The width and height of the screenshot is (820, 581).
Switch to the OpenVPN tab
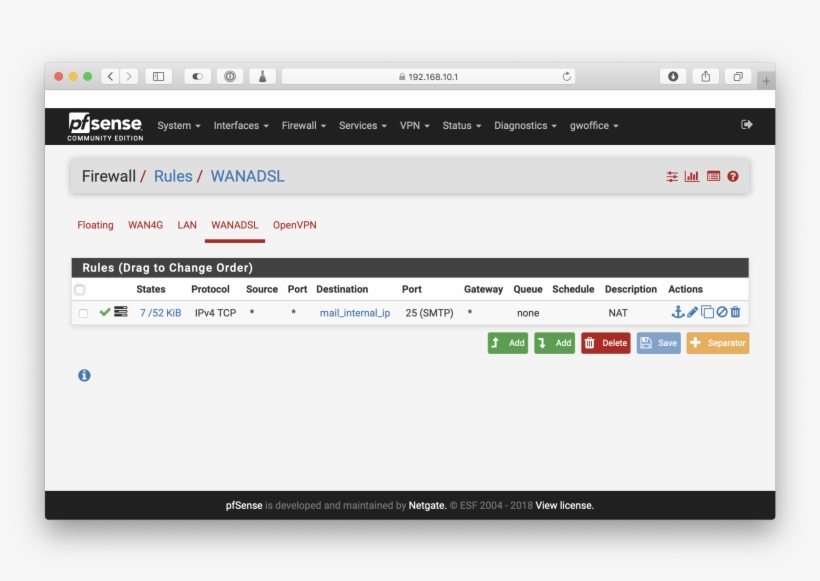[x=294, y=225]
